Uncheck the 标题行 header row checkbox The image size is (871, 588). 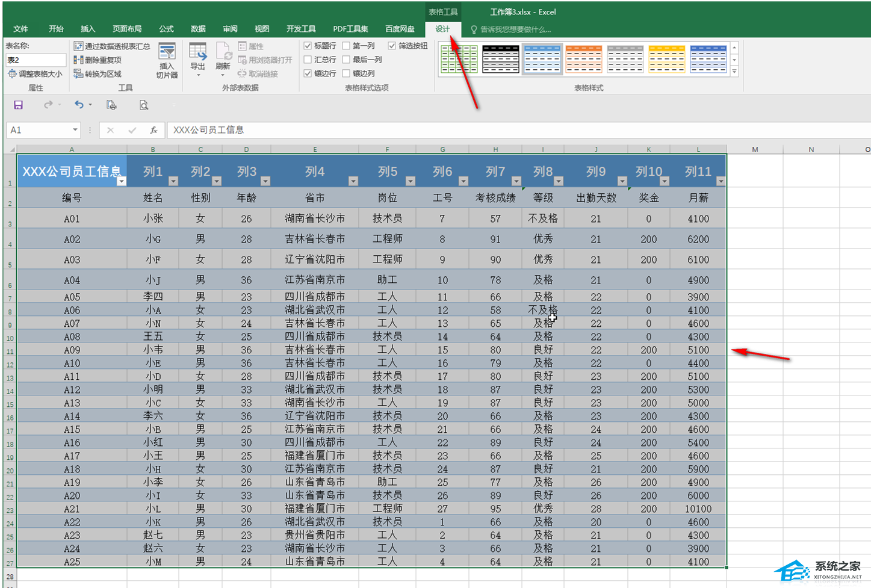(x=308, y=46)
